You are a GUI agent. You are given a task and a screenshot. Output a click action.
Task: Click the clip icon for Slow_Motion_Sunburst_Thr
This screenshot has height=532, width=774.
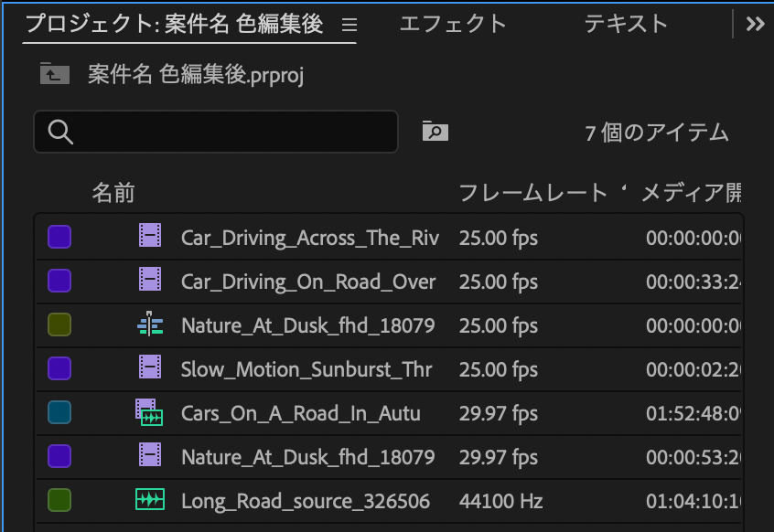pos(150,368)
